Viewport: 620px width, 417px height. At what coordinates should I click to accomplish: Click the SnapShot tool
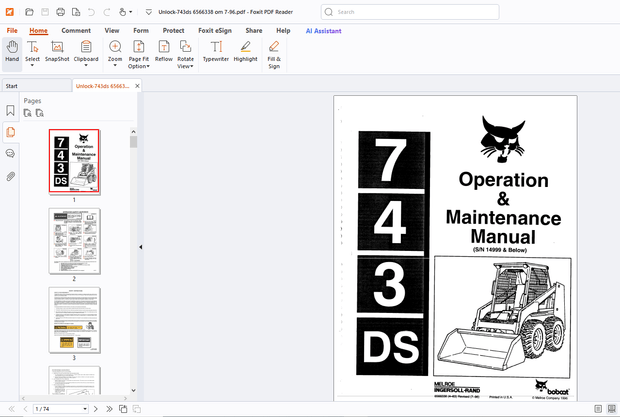click(x=57, y=51)
